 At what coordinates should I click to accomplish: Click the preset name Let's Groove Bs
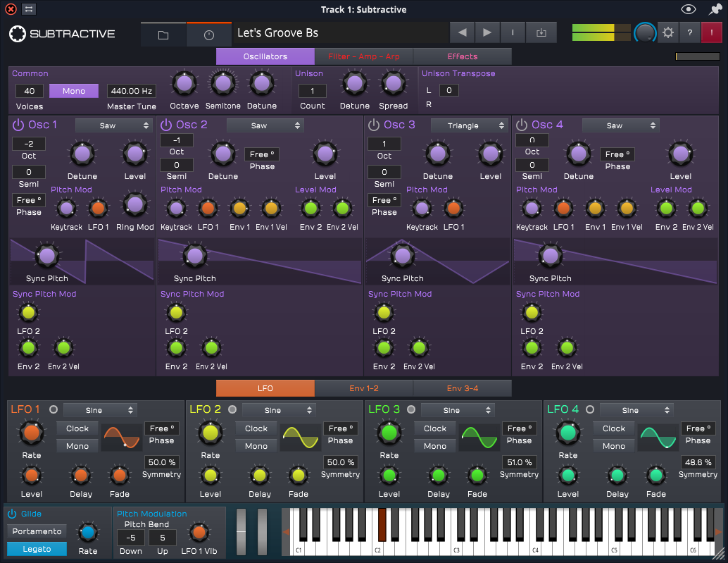(x=277, y=33)
